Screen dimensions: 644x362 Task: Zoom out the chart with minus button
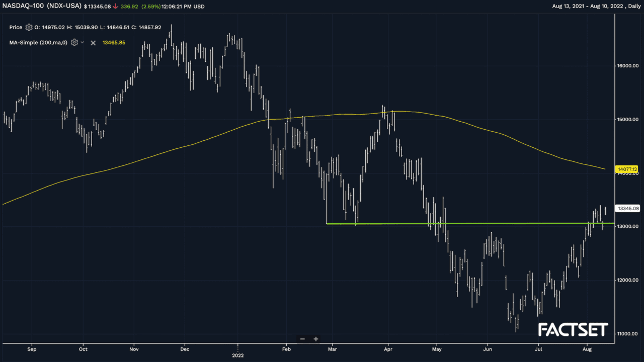[x=302, y=339]
